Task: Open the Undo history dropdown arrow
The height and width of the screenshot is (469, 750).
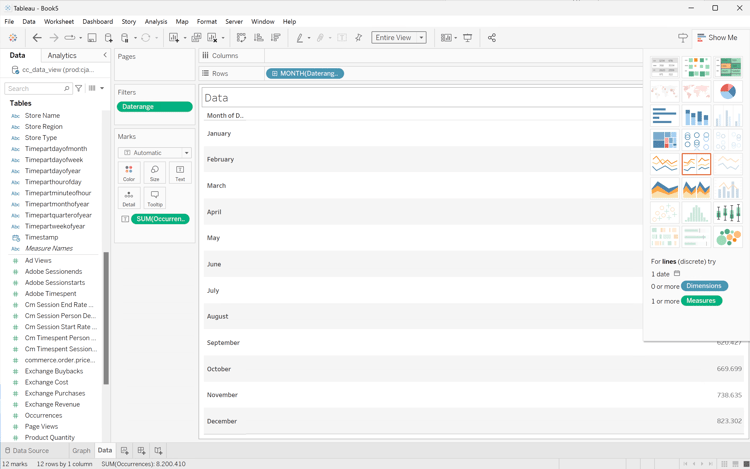Action: point(81,38)
